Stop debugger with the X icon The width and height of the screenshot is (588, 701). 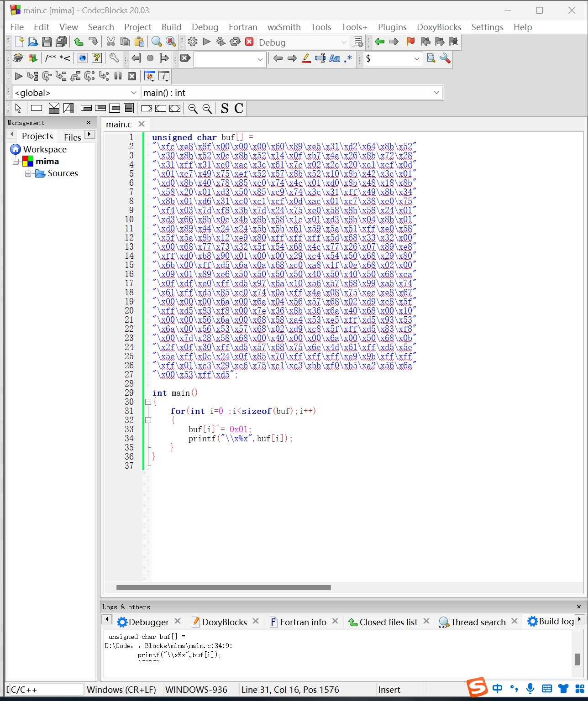(132, 76)
